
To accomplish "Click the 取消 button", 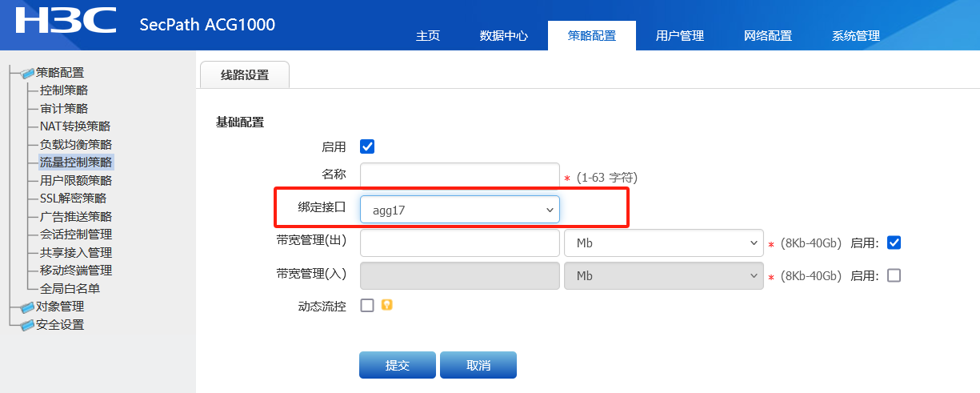I will tap(478, 365).
